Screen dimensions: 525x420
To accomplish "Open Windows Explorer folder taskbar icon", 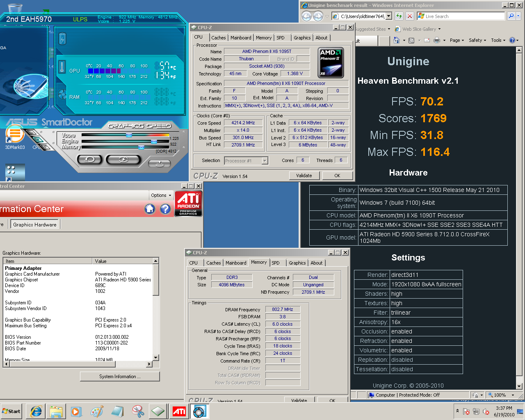I will coord(56,411).
